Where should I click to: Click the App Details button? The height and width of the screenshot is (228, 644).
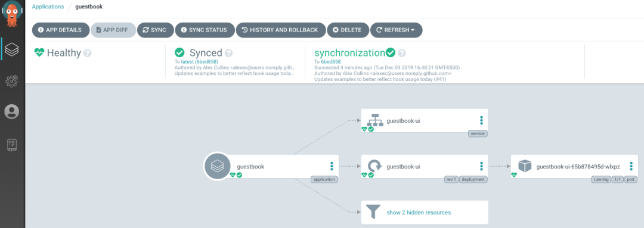point(61,30)
